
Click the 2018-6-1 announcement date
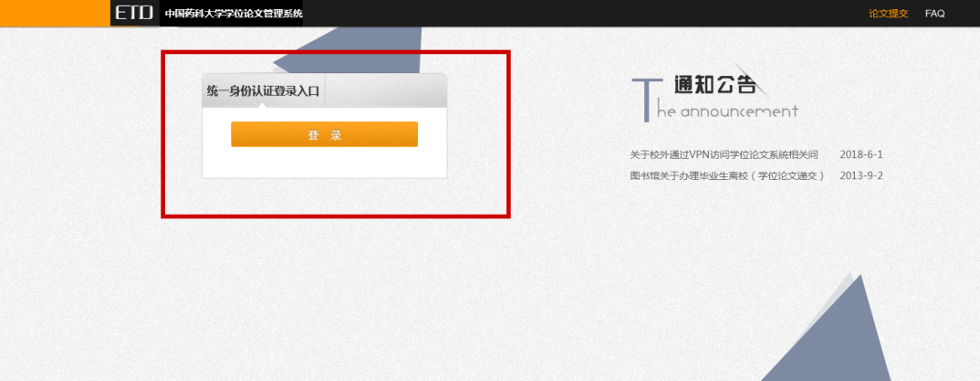point(860,154)
